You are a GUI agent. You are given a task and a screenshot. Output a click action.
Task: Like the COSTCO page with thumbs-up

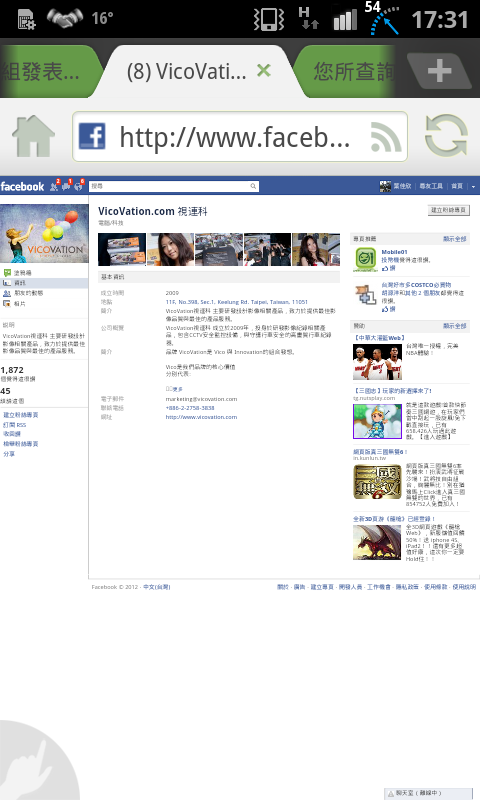pyautogui.click(x=388, y=309)
